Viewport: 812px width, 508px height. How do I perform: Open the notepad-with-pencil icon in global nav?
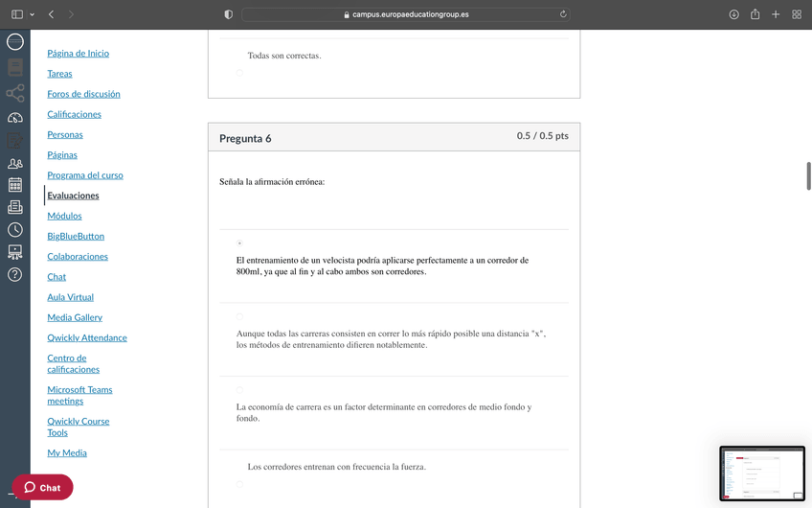(15, 141)
